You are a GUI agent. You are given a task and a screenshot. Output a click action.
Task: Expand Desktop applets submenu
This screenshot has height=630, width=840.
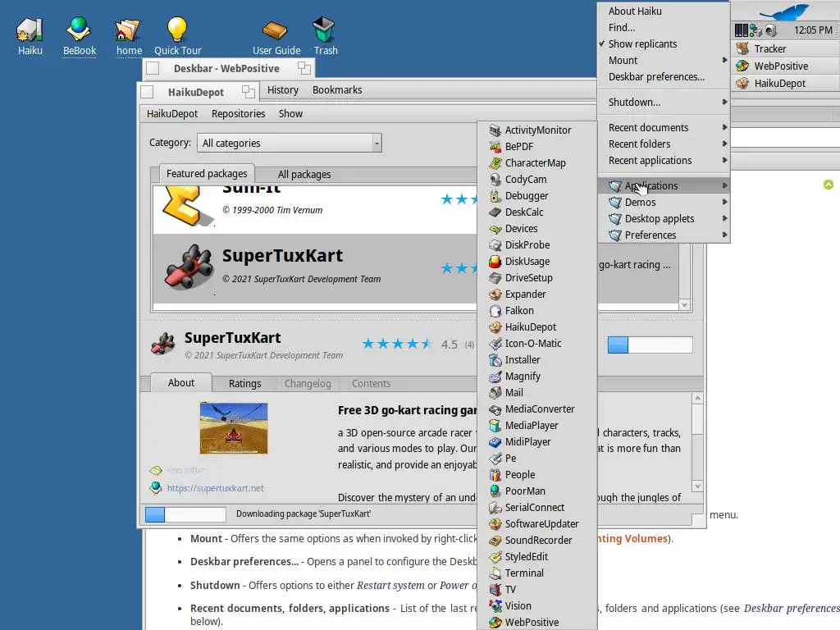pyautogui.click(x=664, y=218)
